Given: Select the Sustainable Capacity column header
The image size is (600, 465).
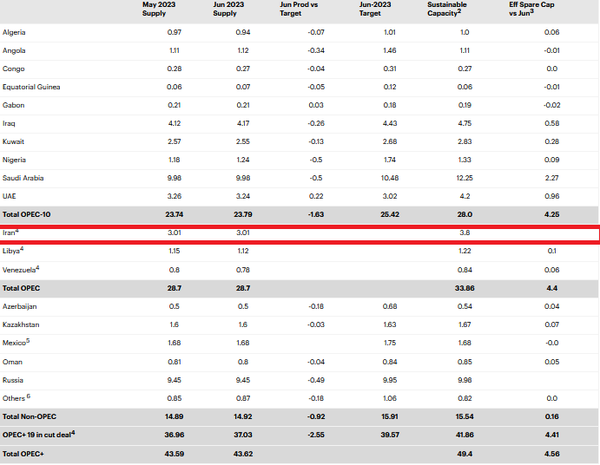Looking at the screenshot, I should 455,9.
